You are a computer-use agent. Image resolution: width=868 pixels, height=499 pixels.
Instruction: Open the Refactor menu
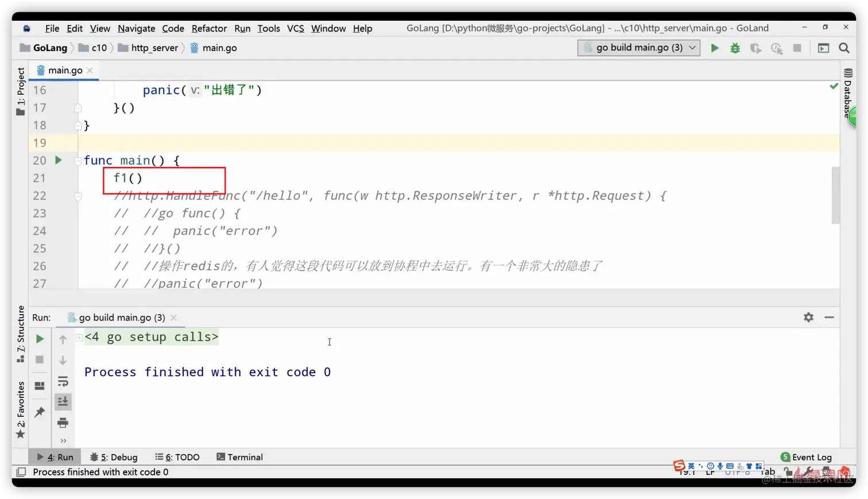coord(209,28)
